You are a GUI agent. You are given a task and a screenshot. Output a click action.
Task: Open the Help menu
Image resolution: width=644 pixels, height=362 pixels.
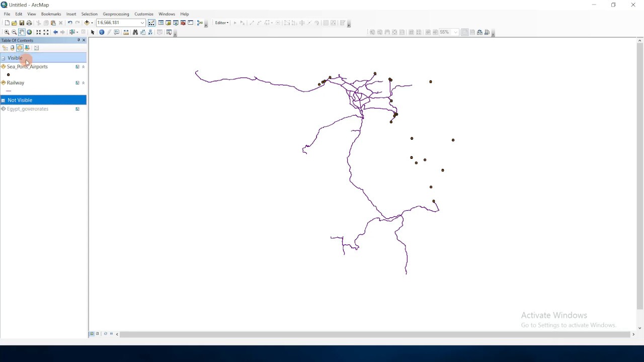pos(185,14)
